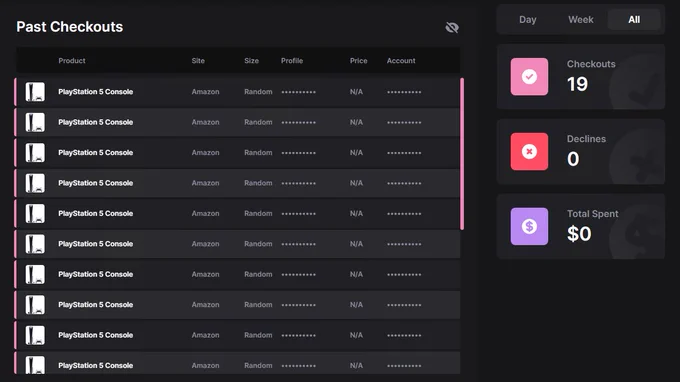Click the topmost row's PlayStation 5 Console name
680x382 pixels.
point(95,92)
